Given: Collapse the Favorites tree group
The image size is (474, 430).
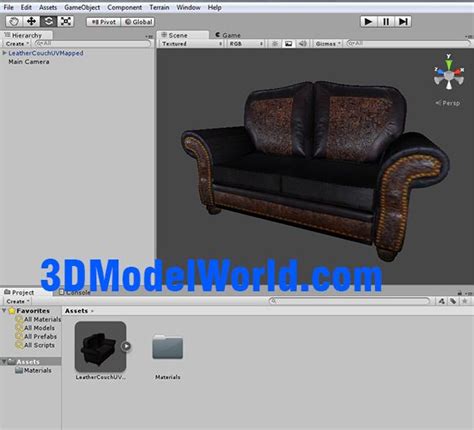Looking at the screenshot, I should (x=4, y=311).
